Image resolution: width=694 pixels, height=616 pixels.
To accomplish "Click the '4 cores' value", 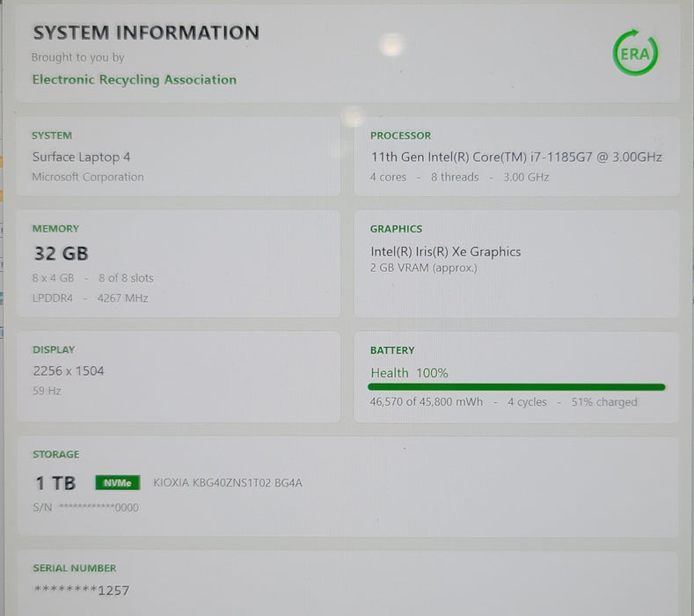I will click(388, 177).
